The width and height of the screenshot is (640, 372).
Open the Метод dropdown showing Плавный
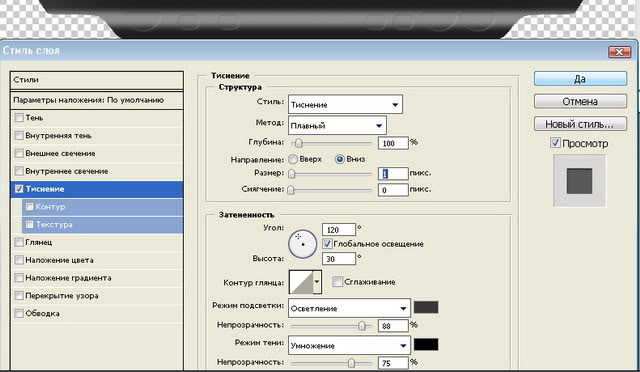coord(337,125)
